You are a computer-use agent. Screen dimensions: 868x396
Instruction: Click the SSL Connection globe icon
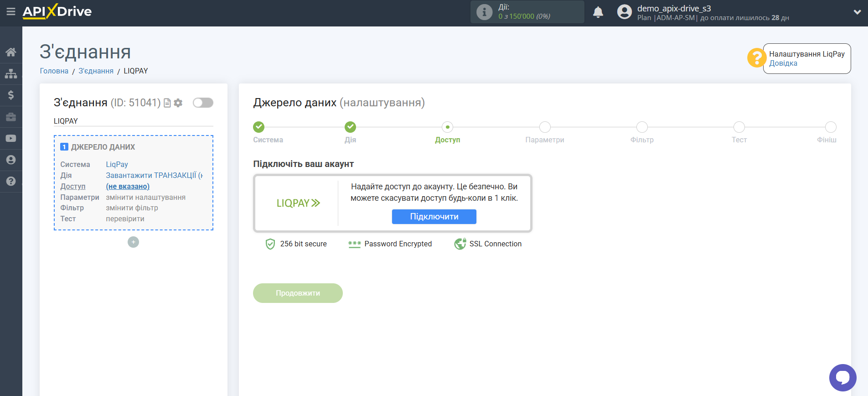click(x=460, y=244)
